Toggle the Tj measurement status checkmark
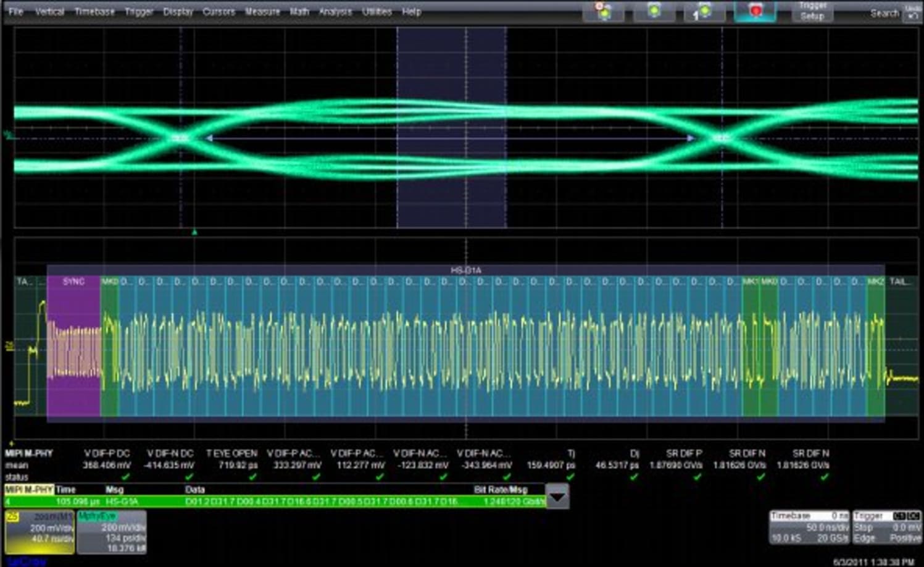The image size is (924, 567). click(x=570, y=476)
